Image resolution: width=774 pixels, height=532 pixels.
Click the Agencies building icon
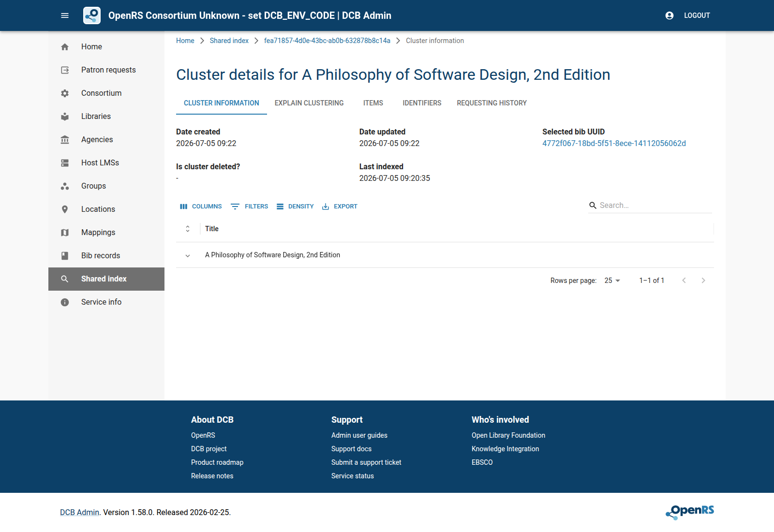(65, 140)
